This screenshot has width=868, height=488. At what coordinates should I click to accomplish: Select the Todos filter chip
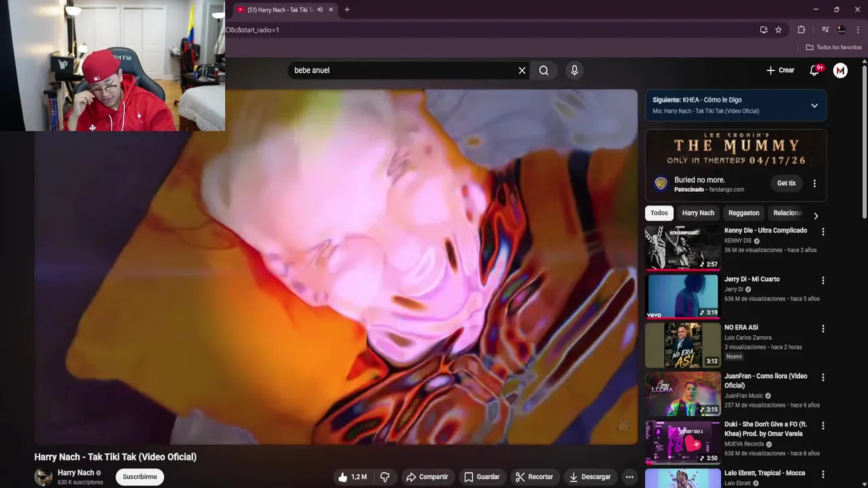pyautogui.click(x=659, y=213)
